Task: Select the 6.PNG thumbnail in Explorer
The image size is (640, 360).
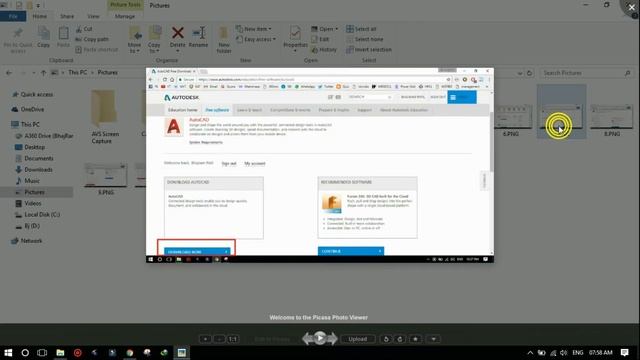Action: pos(512,119)
